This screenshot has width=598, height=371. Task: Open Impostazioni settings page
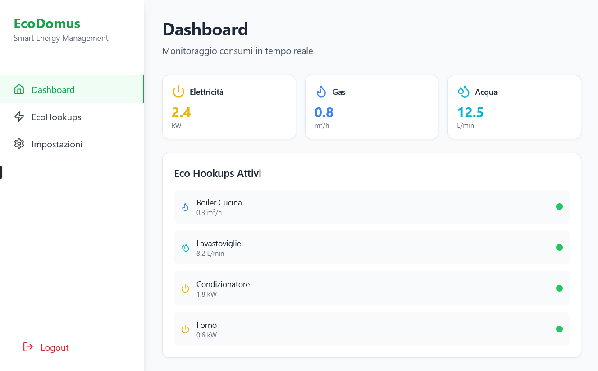pos(72,144)
